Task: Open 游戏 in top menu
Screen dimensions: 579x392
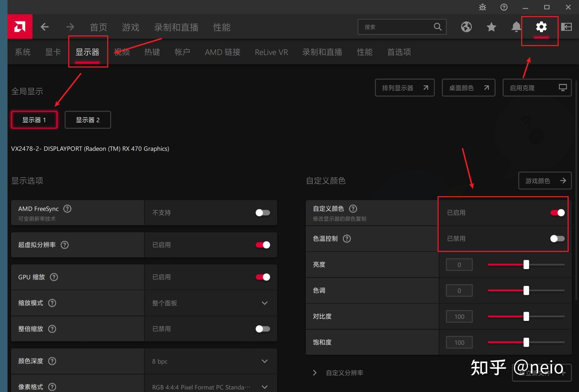Action: (x=131, y=27)
